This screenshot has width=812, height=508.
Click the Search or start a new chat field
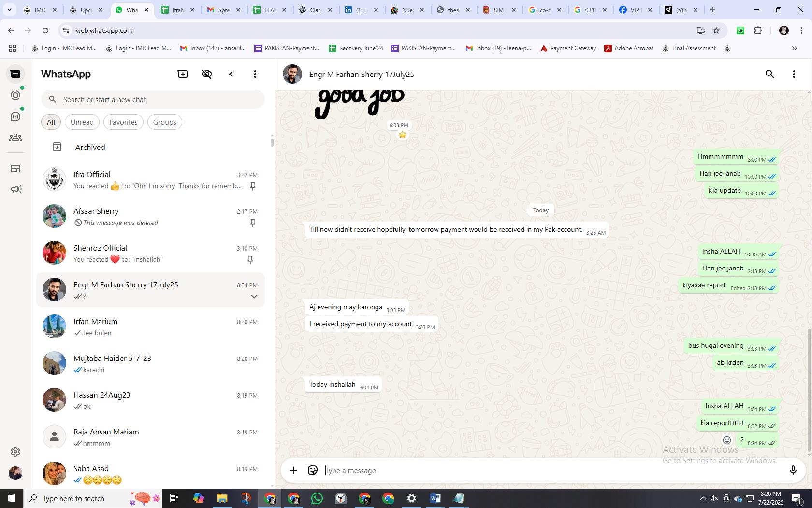pos(153,100)
